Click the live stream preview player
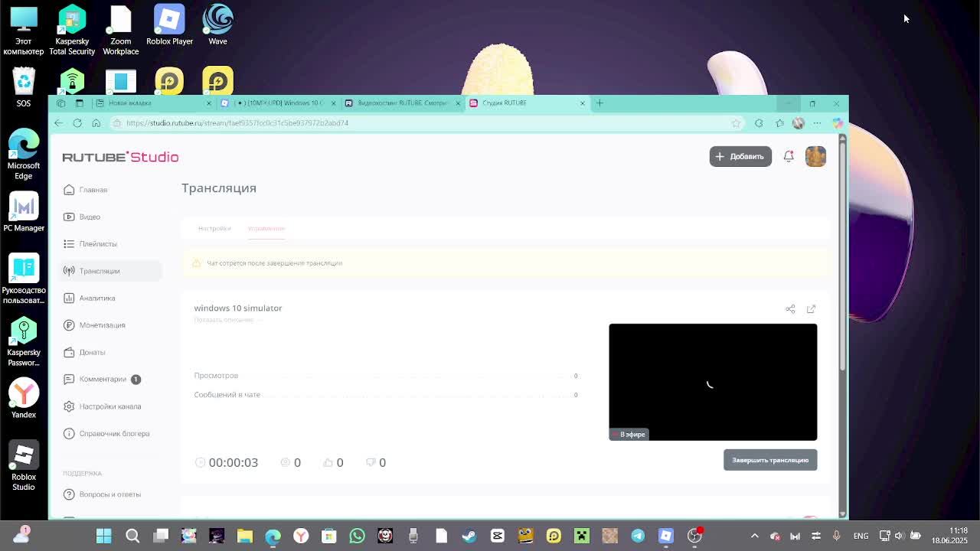 [x=713, y=382]
